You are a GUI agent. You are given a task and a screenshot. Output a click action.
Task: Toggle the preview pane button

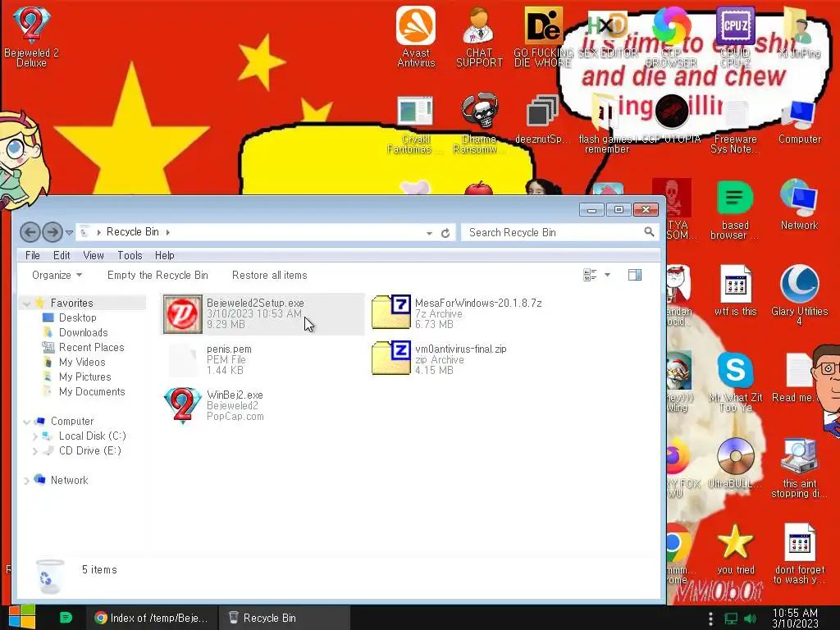(635, 276)
